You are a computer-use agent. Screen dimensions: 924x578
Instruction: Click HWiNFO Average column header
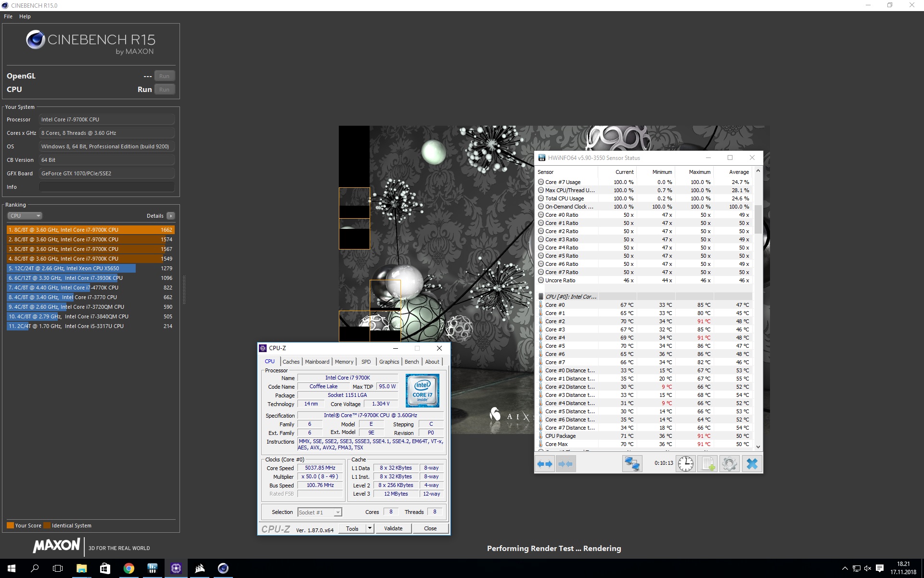coord(732,172)
